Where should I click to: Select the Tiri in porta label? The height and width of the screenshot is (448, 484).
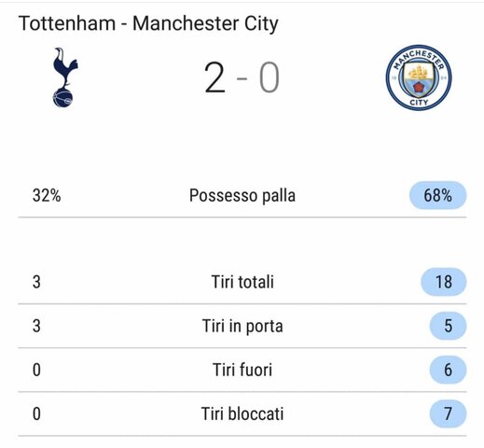(x=242, y=327)
